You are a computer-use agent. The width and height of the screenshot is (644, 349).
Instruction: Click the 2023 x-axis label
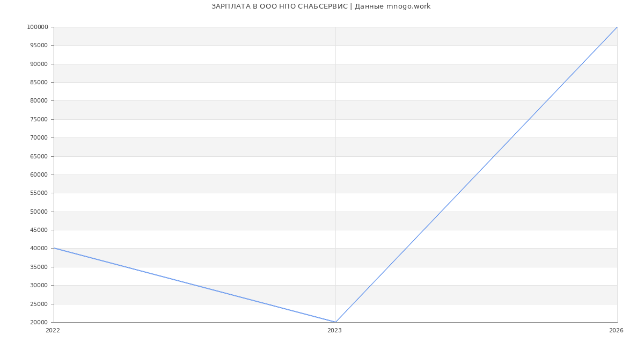coord(334,331)
